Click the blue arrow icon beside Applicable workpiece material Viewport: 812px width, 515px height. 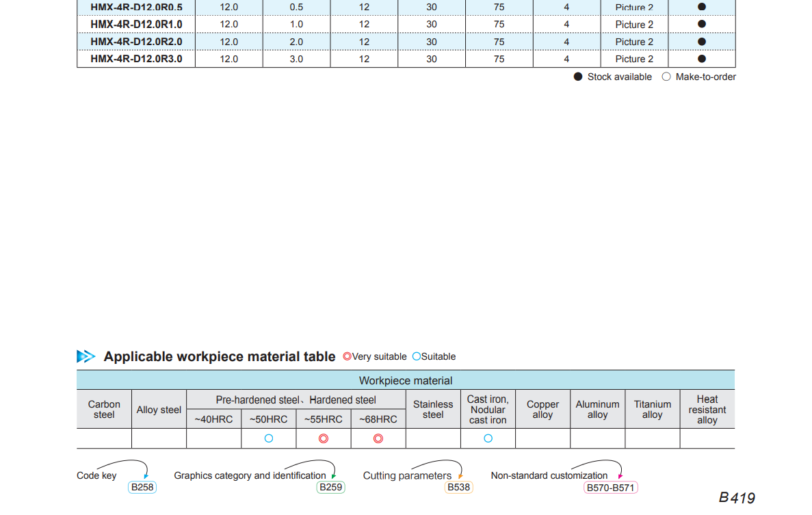(86, 356)
